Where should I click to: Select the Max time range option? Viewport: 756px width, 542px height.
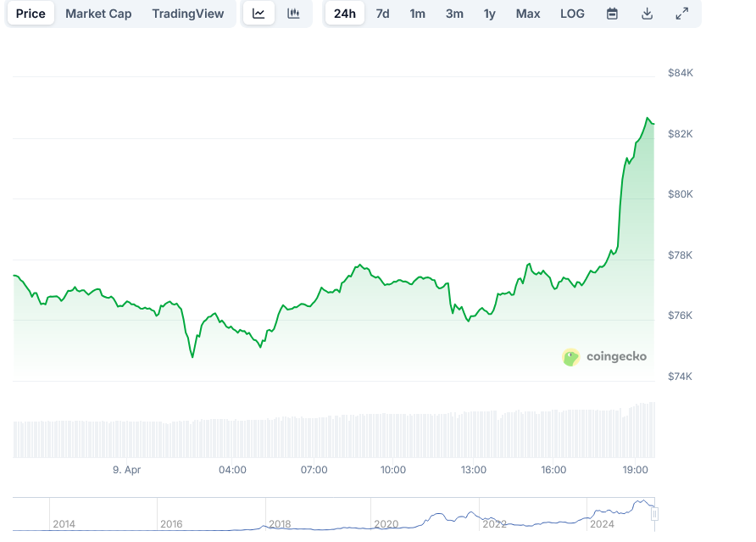click(527, 14)
